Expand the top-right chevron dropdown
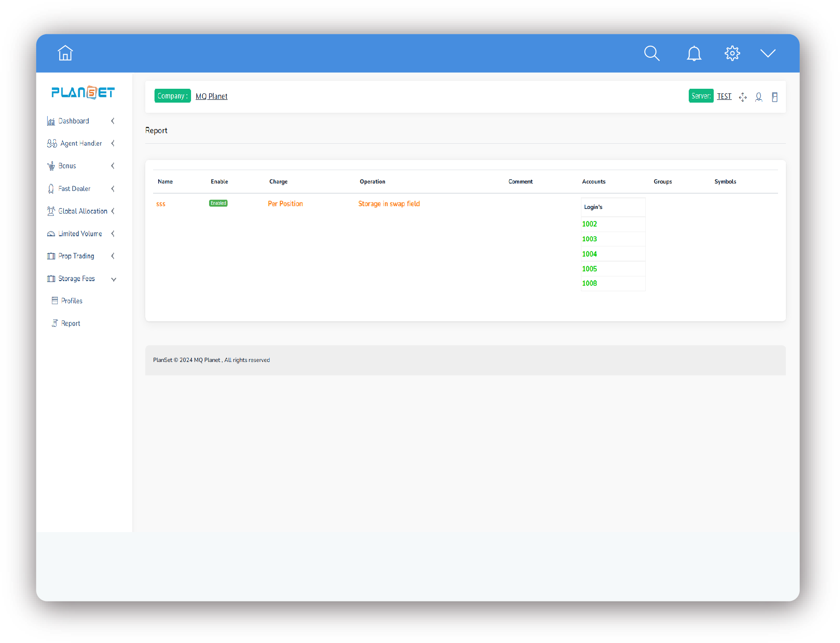This screenshot has width=840, height=643. pos(768,54)
